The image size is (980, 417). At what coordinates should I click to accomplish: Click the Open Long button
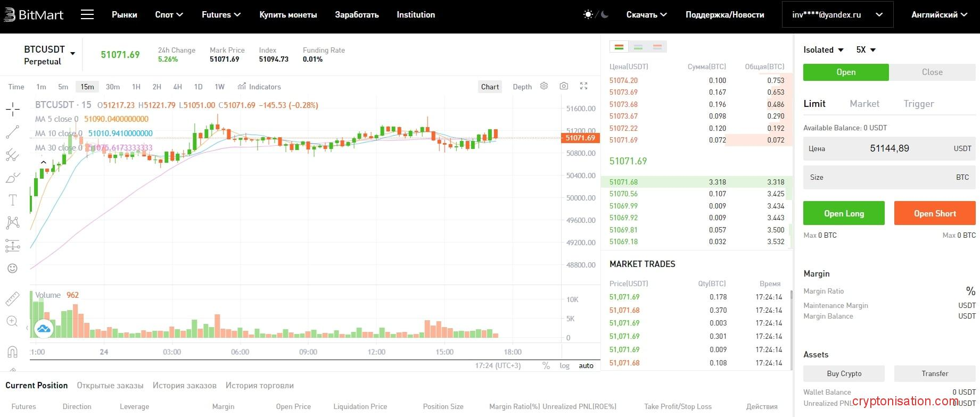pyautogui.click(x=844, y=213)
